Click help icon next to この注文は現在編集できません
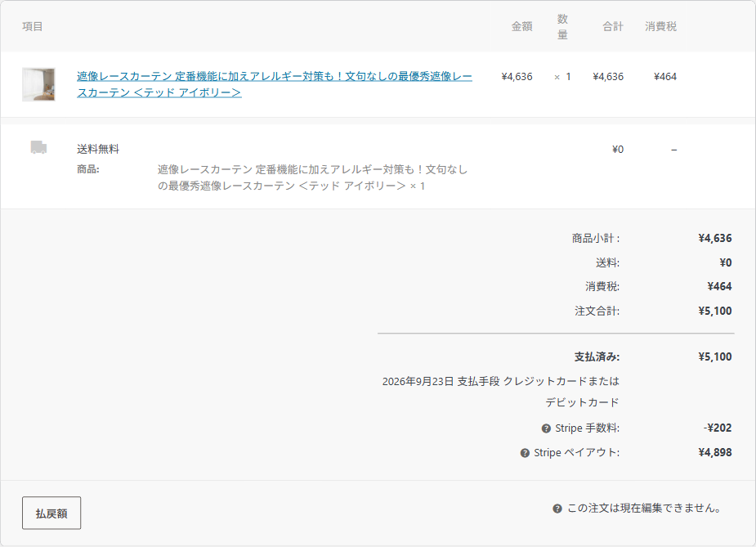 click(557, 509)
